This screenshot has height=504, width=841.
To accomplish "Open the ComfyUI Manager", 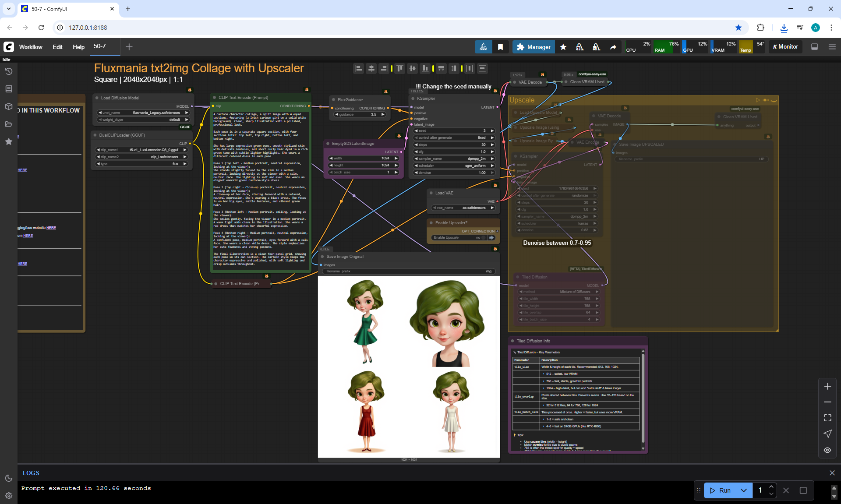I will coord(534,47).
